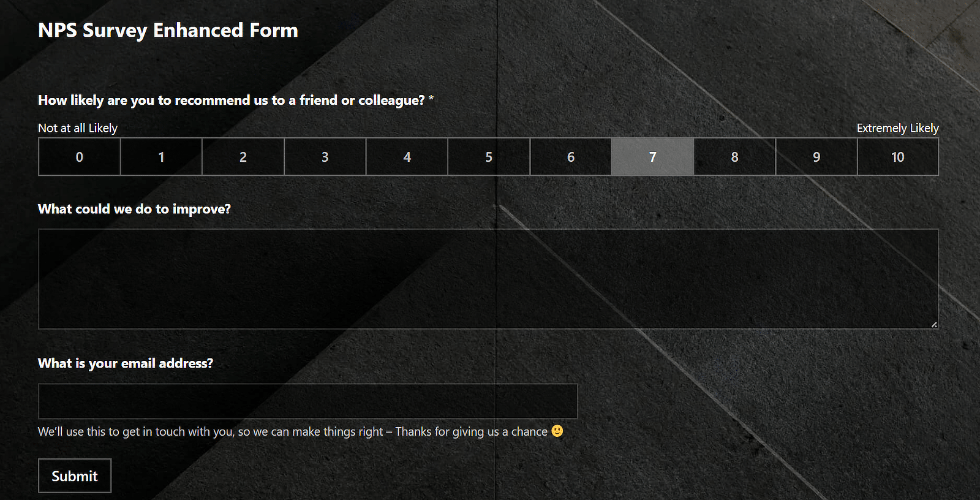Select rating 9 on the NPS scale
This screenshot has width=980, height=500.
[x=816, y=157]
